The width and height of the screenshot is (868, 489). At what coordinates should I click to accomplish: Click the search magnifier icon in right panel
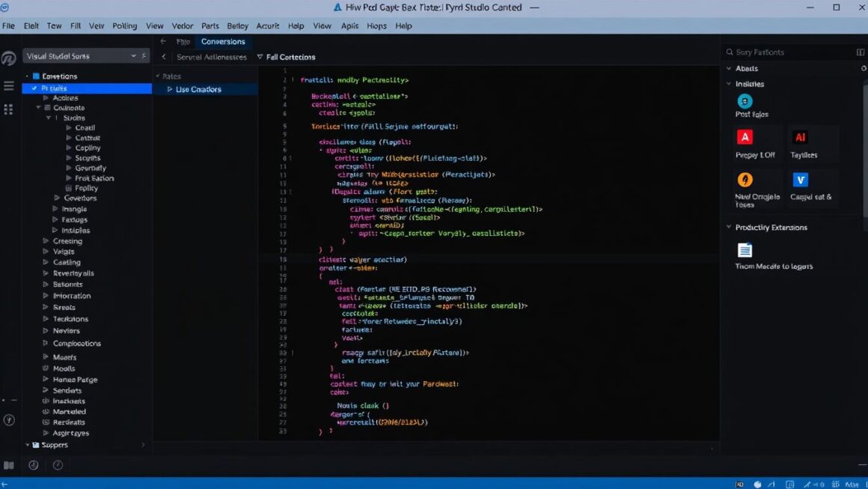(x=729, y=52)
